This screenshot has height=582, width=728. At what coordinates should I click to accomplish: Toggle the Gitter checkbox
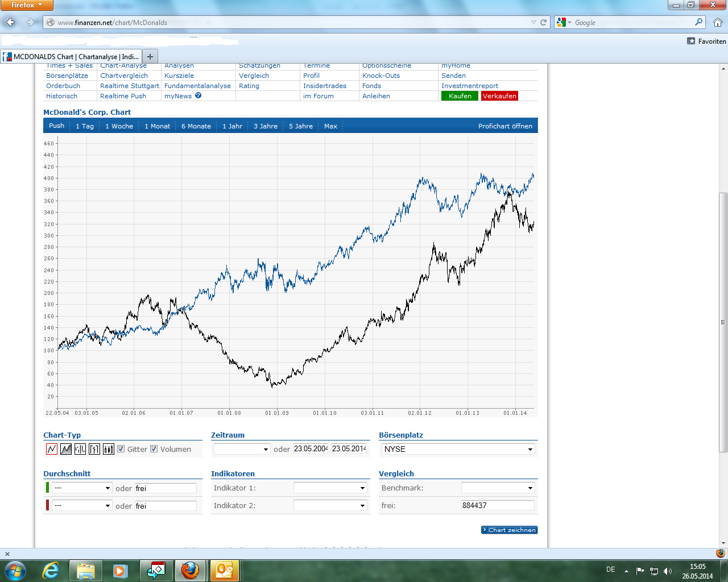pyautogui.click(x=121, y=449)
